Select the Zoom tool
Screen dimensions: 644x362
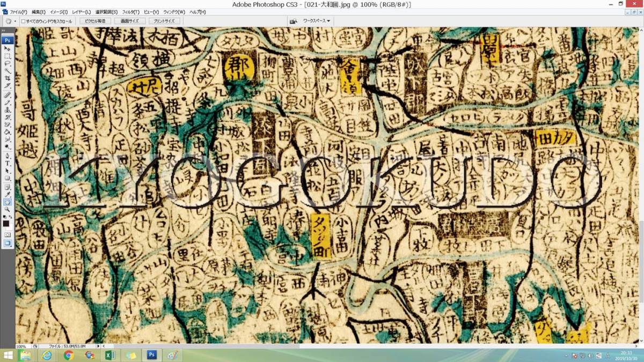[x=8, y=209]
